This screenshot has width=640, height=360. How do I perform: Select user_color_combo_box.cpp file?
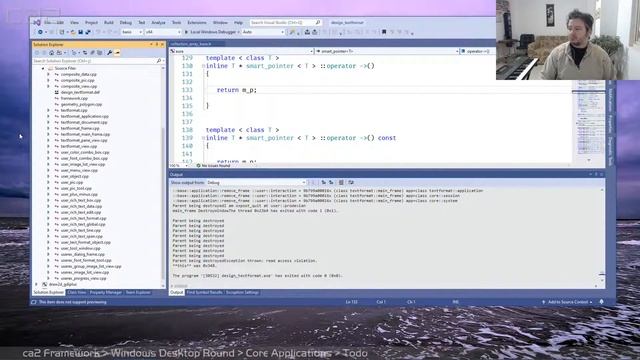pos(85,152)
